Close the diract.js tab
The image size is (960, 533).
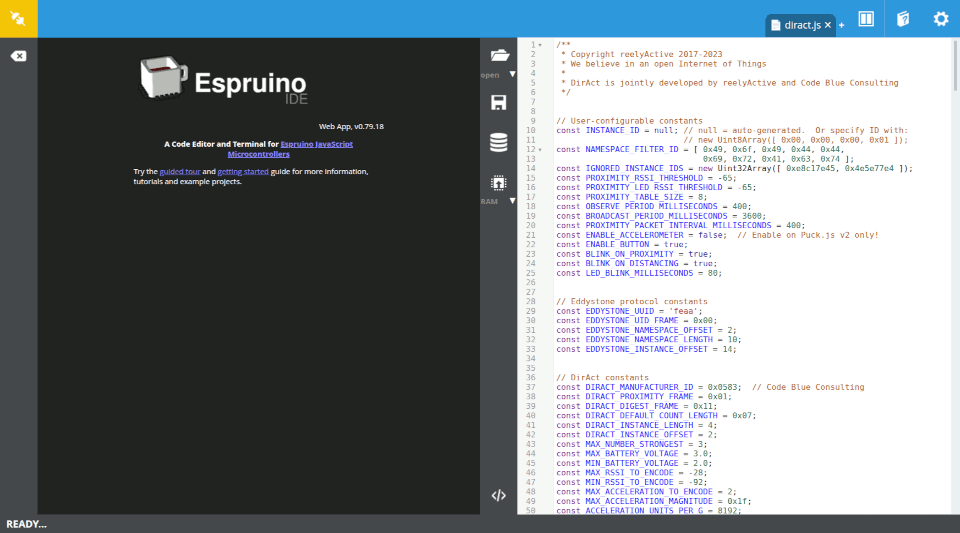click(828, 24)
